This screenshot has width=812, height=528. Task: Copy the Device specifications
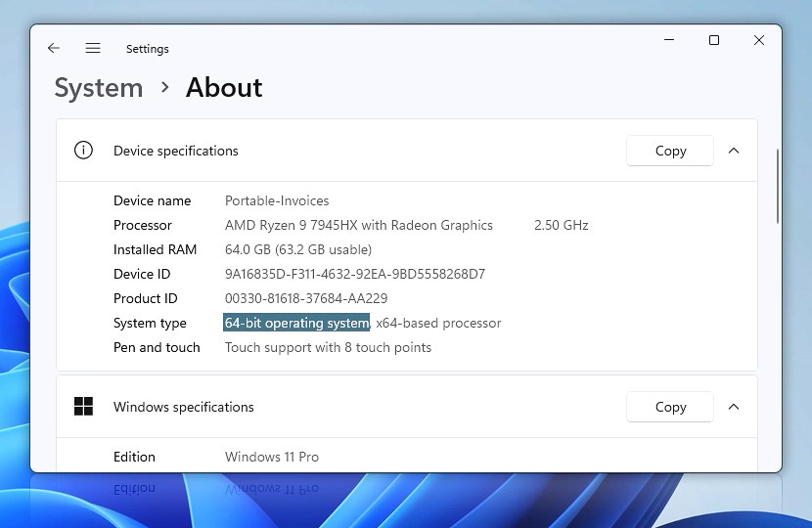[x=670, y=151]
